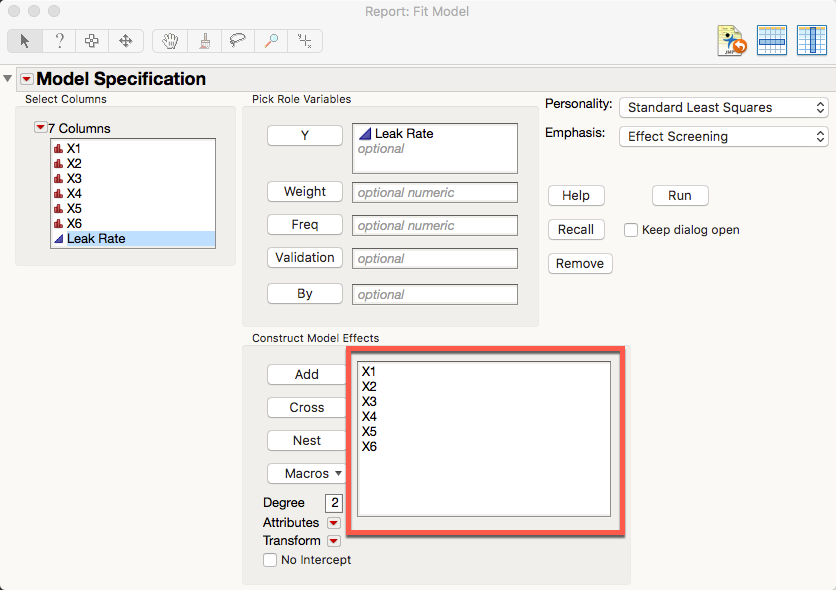Activate the Lasso tool
Viewport: 836px width, 590px height.
[x=236, y=41]
